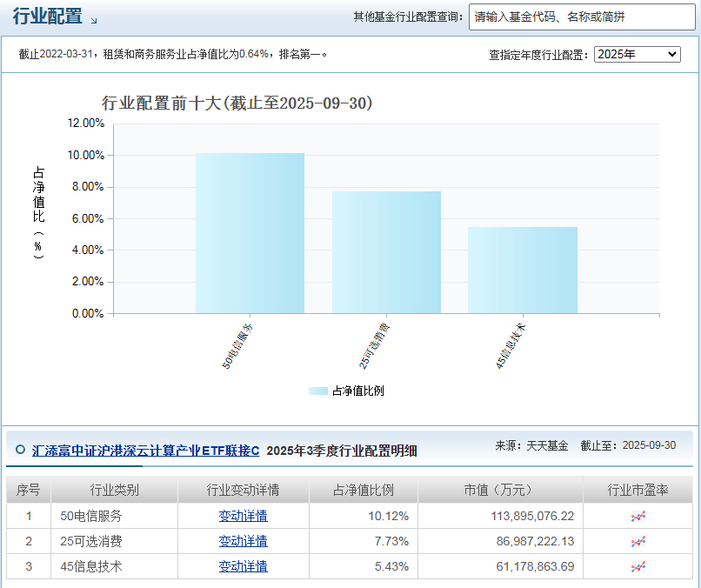Click the 行业市盈率 column header
The width and height of the screenshot is (701, 588).
638,491
